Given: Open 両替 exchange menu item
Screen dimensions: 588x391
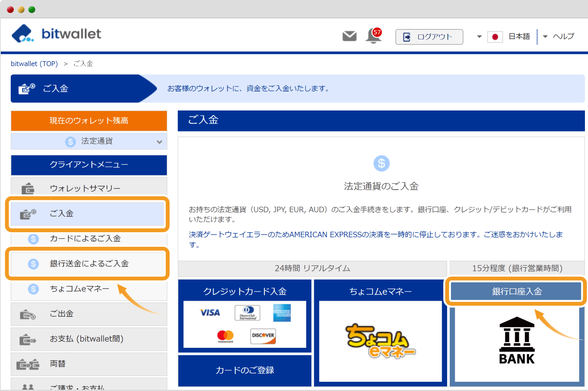Looking at the screenshot, I should click(x=89, y=364).
